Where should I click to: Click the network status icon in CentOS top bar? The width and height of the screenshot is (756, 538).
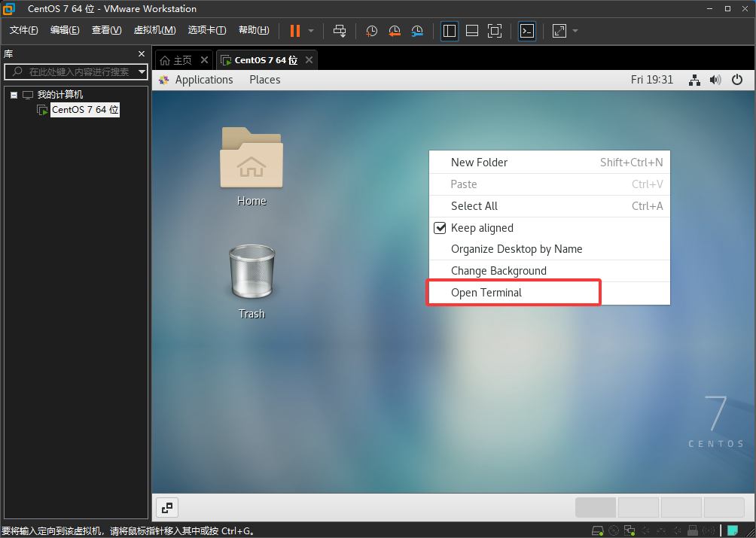click(x=694, y=80)
